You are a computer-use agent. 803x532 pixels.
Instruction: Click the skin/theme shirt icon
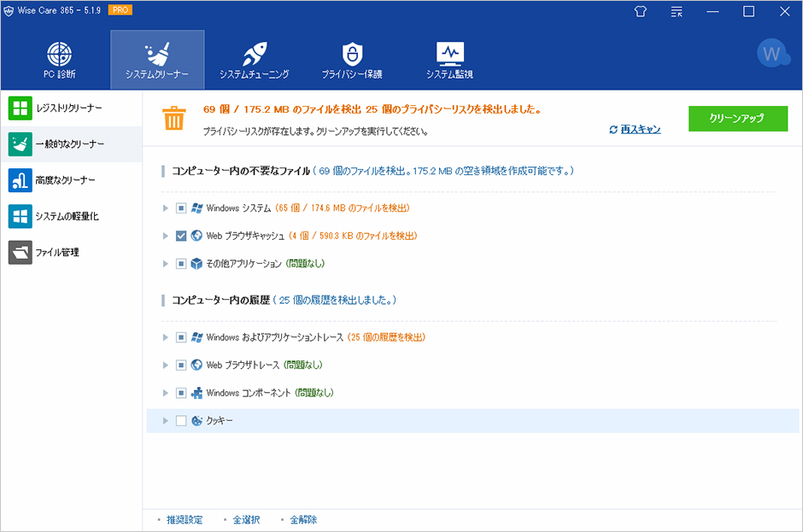640,11
